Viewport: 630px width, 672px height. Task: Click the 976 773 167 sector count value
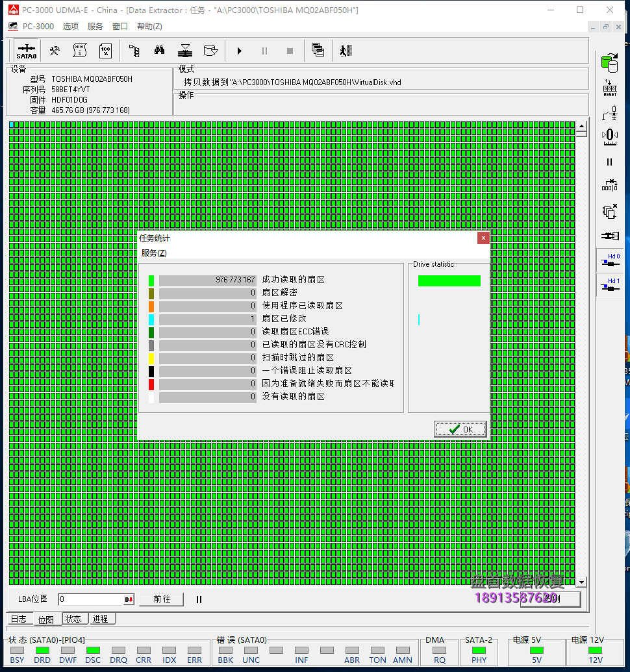click(x=235, y=280)
